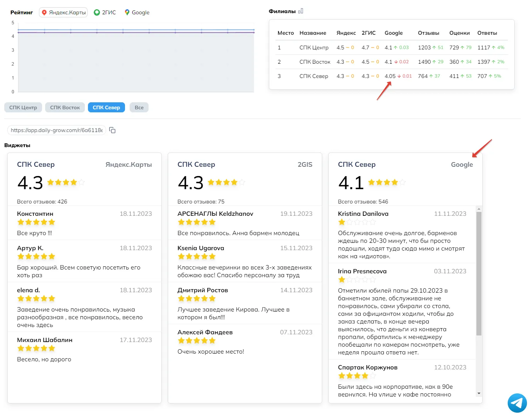Image resolution: width=532 pixels, height=415 pixels.
Task: Click the 2ГИС logo icon
Action: 97,12
